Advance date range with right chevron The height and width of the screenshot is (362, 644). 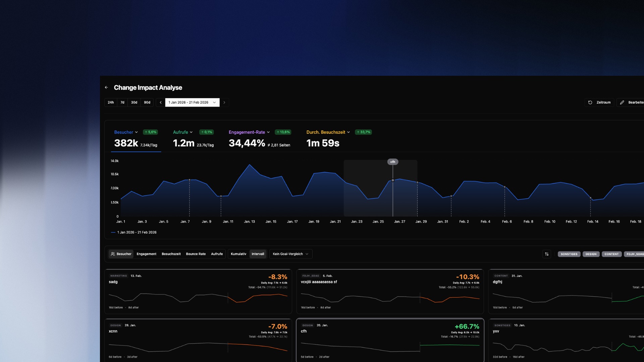click(224, 103)
